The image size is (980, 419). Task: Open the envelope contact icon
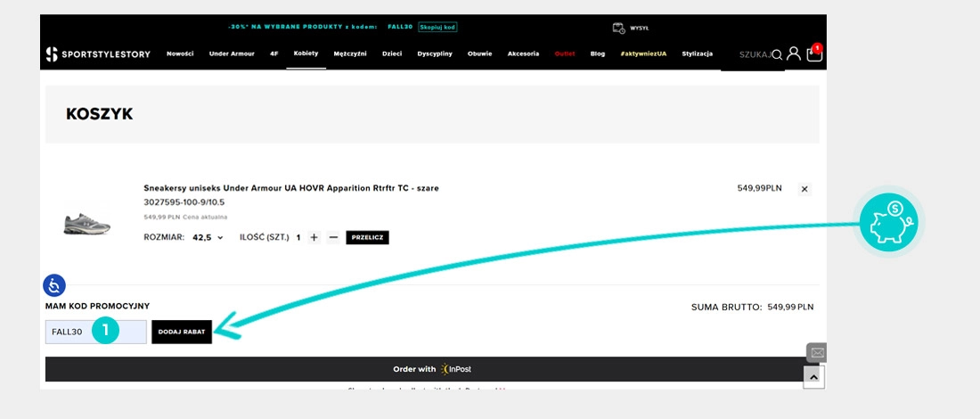[x=817, y=353]
